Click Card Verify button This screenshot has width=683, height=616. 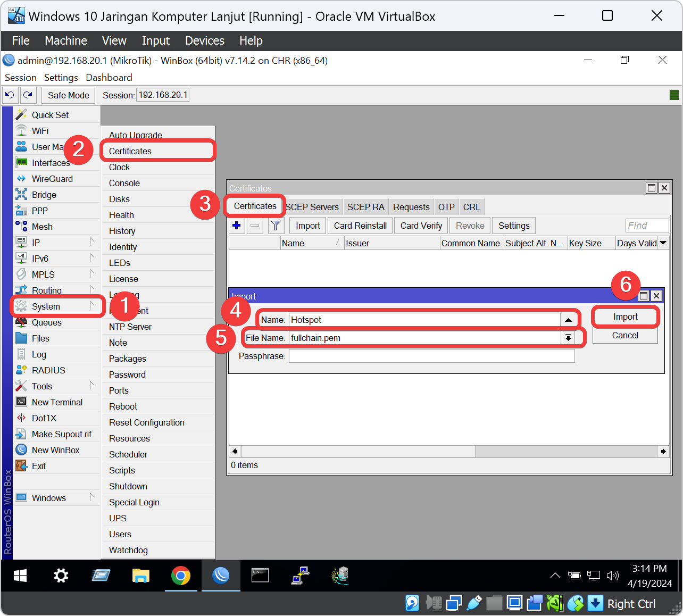421,226
